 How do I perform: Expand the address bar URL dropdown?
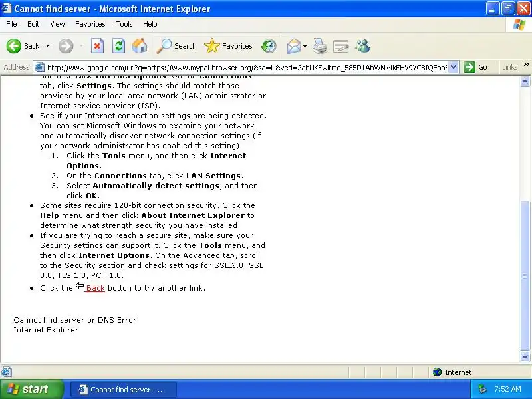pos(454,67)
